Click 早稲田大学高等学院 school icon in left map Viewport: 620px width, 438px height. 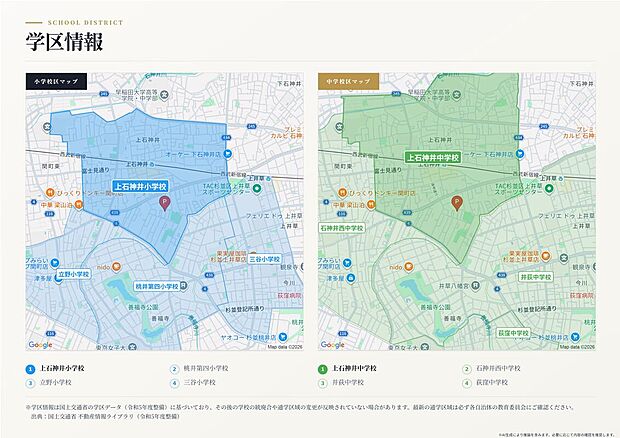point(164,95)
